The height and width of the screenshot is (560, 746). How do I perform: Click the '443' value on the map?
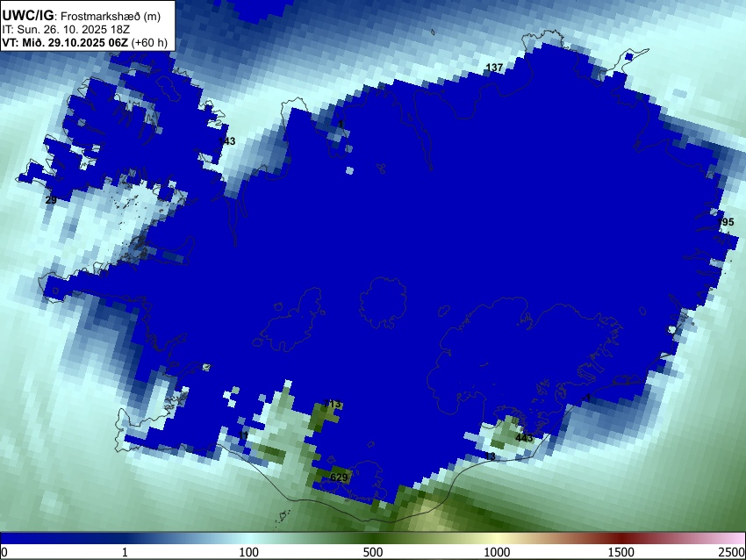point(524,438)
